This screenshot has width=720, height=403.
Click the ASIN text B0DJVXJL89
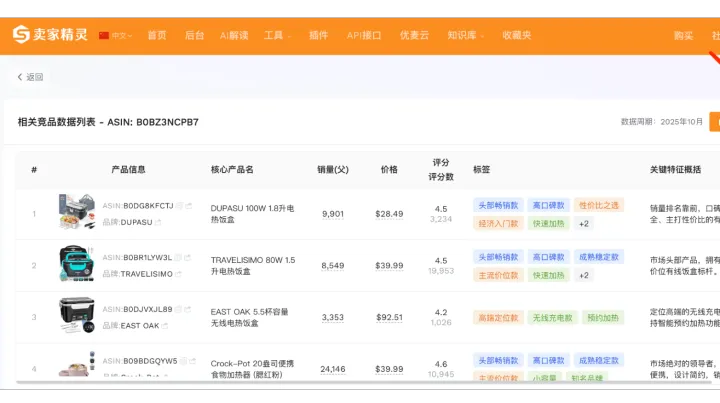(148, 309)
